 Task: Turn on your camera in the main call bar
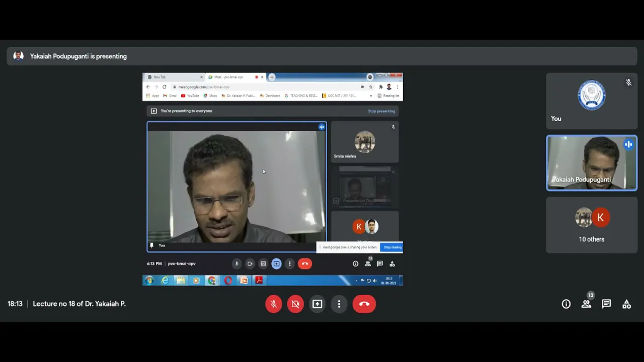click(x=295, y=304)
